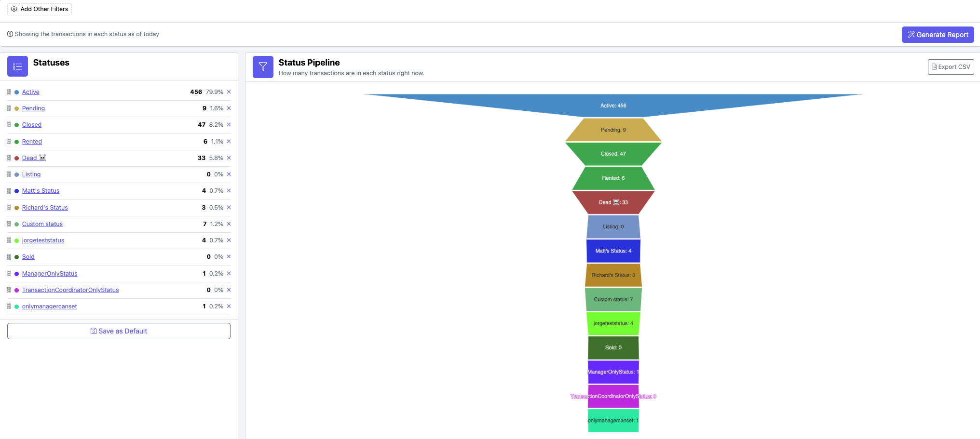Select the 'Active: 456' funnel segment
980x439 pixels.
(x=613, y=106)
